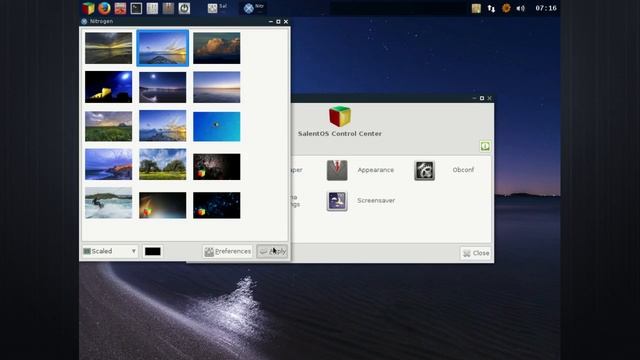
Task: Click the notes tray icon
Action: pos(476,8)
